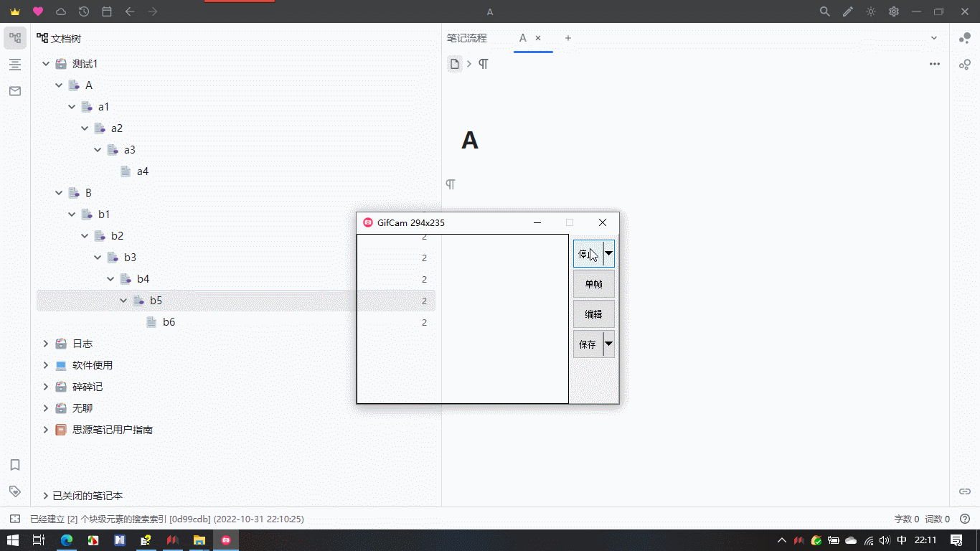980x551 pixels.
Task: Open the tags panel icon
Action: [15, 491]
